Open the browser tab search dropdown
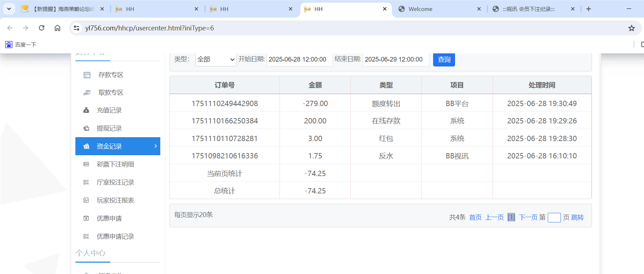 tap(9, 9)
